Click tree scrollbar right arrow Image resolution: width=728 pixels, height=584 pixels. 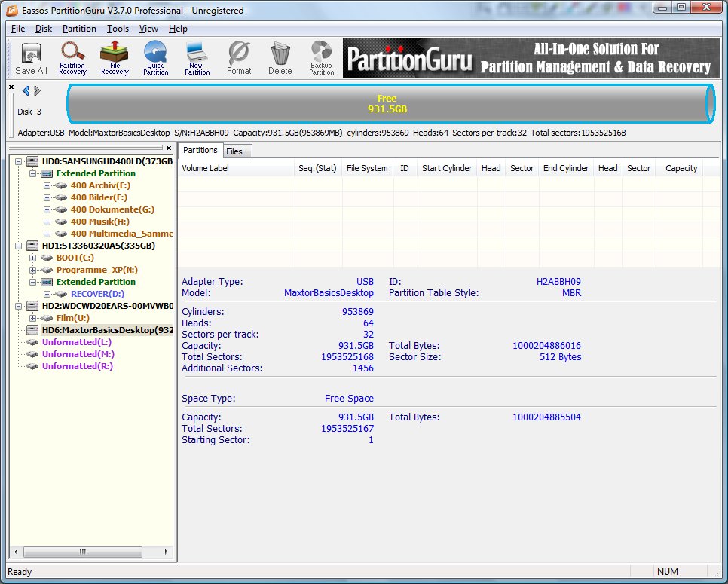[167, 552]
